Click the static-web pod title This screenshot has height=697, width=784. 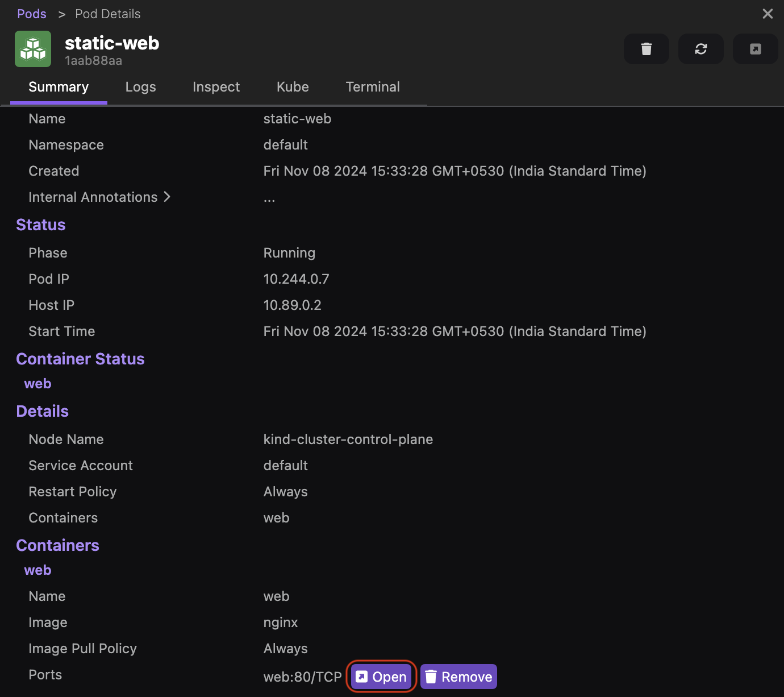[112, 43]
